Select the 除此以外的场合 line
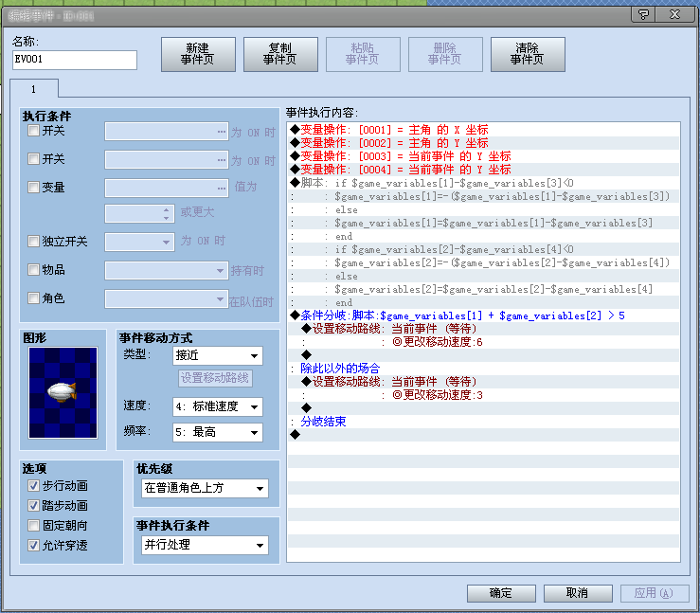The width and height of the screenshot is (700, 613). (x=483, y=369)
